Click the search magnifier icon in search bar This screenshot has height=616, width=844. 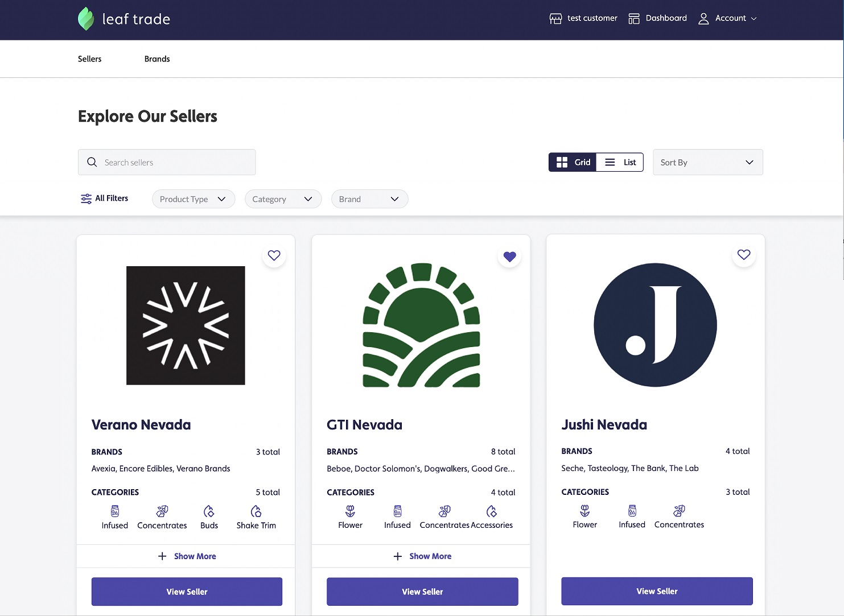point(92,162)
